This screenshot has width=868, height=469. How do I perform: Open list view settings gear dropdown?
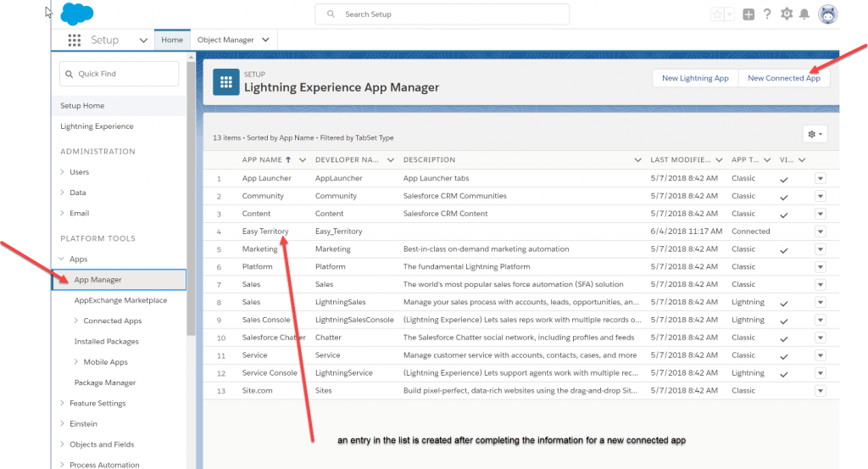point(815,134)
